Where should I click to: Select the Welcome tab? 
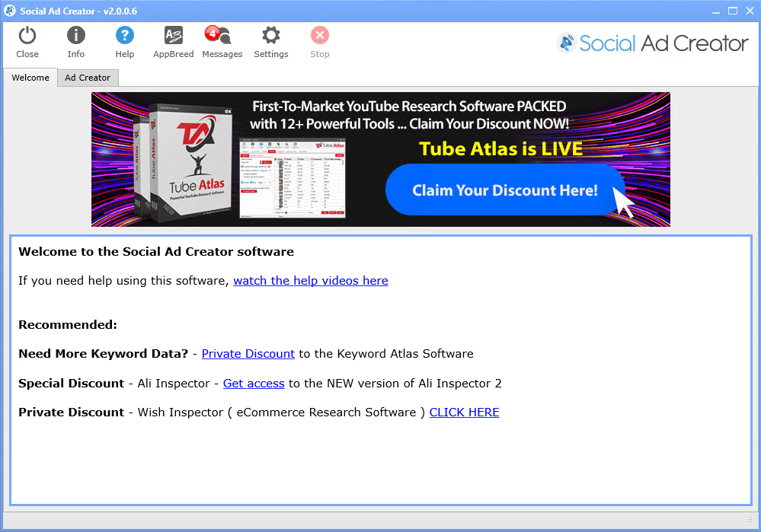30,78
